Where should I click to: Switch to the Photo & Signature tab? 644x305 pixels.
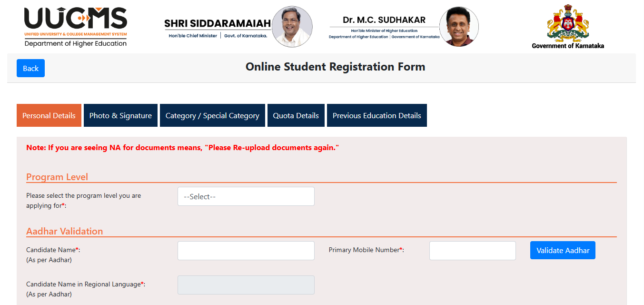coord(120,115)
